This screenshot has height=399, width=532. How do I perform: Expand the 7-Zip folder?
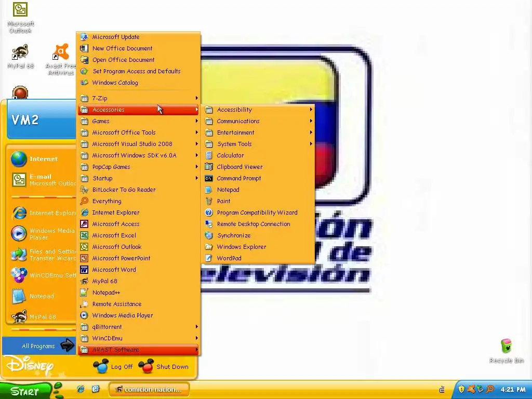(138, 98)
